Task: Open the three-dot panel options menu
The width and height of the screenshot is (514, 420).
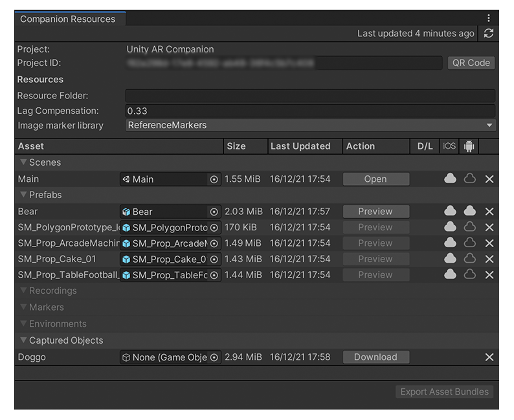Action: pyautogui.click(x=489, y=19)
